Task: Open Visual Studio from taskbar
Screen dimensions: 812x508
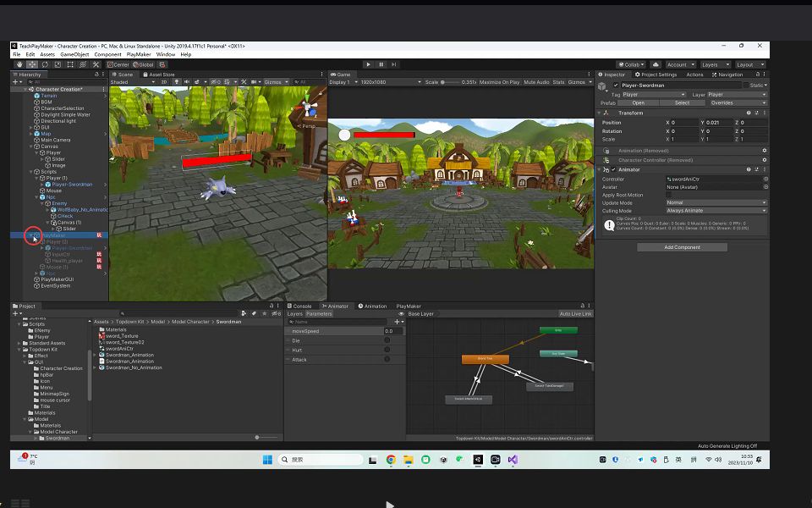Action: coord(513,460)
